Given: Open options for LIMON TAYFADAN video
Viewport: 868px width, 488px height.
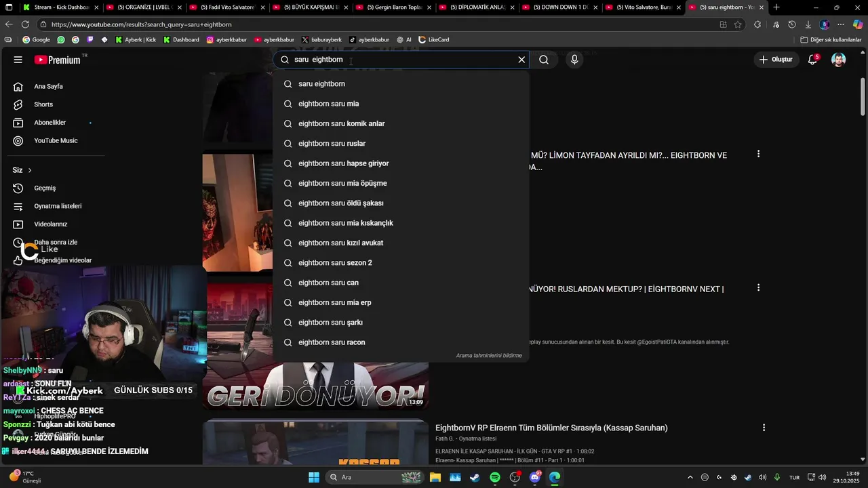Looking at the screenshot, I should (758, 154).
